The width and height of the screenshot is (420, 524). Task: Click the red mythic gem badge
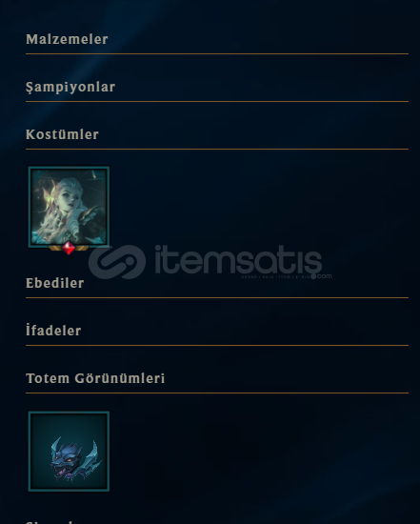tap(69, 248)
